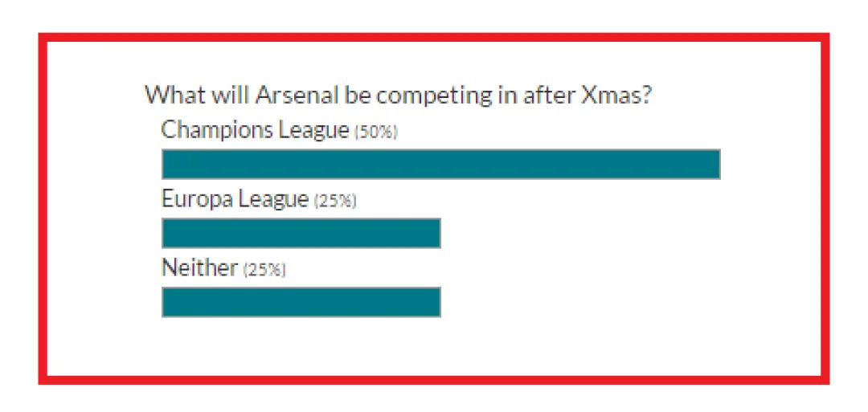Click the 25% figure next to Neither
This screenshot has height=412, width=868.
click(264, 270)
